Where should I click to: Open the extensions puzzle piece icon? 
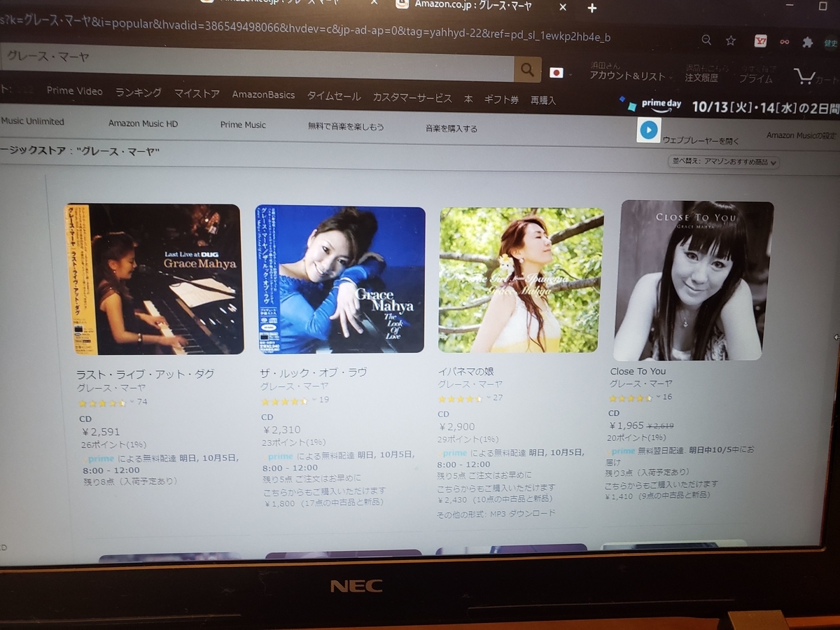(x=807, y=42)
